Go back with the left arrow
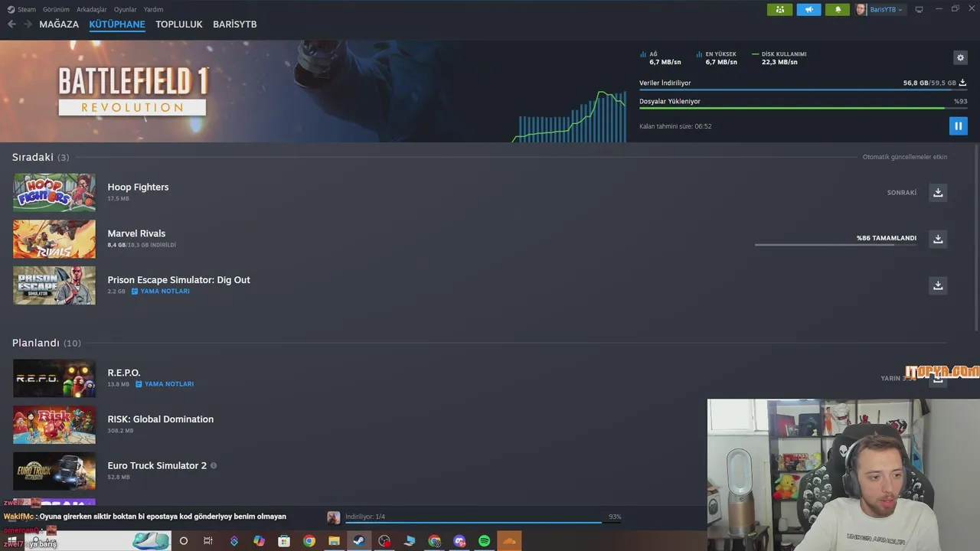The width and height of the screenshot is (980, 551). (11, 24)
